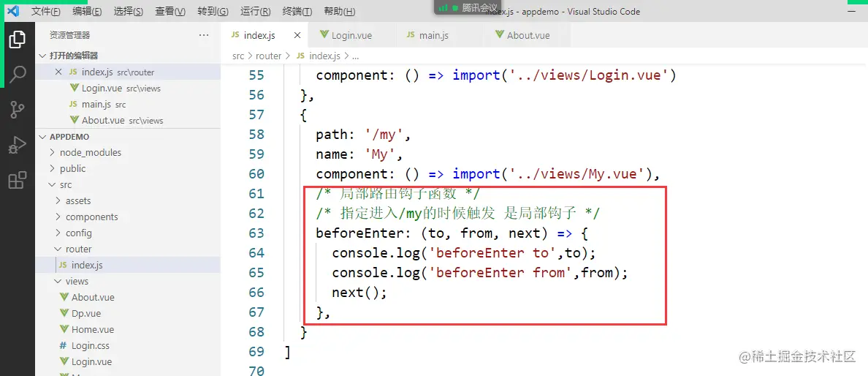Viewport: 868px width, 376px height.
Task: Open the 终端(T) menu
Action: pyautogui.click(x=297, y=12)
